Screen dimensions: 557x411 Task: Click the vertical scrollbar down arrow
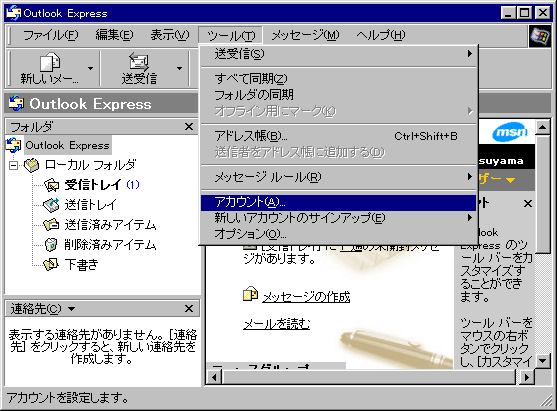tap(543, 361)
